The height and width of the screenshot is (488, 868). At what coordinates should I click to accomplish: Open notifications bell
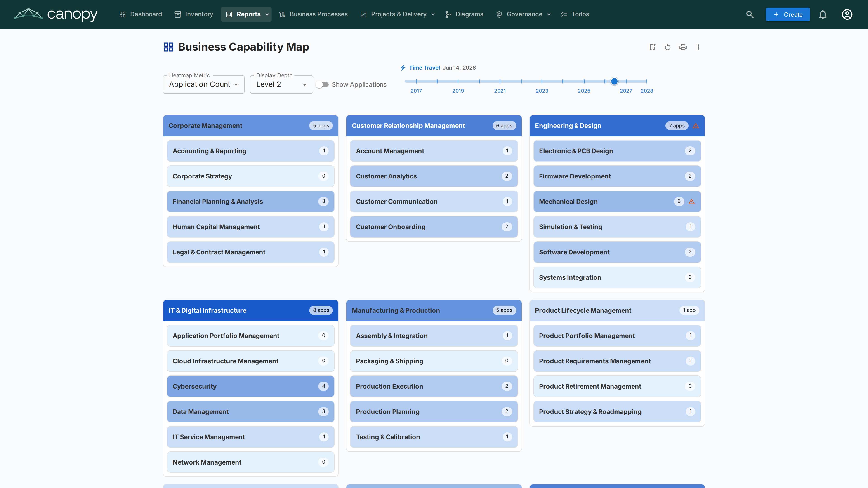[823, 14]
